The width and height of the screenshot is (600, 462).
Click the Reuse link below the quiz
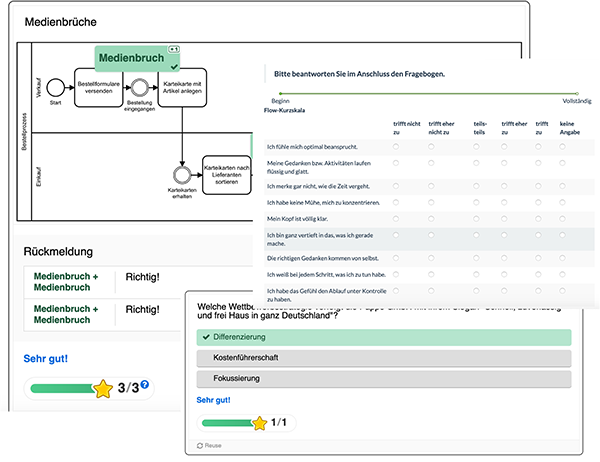(x=209, y=446)
